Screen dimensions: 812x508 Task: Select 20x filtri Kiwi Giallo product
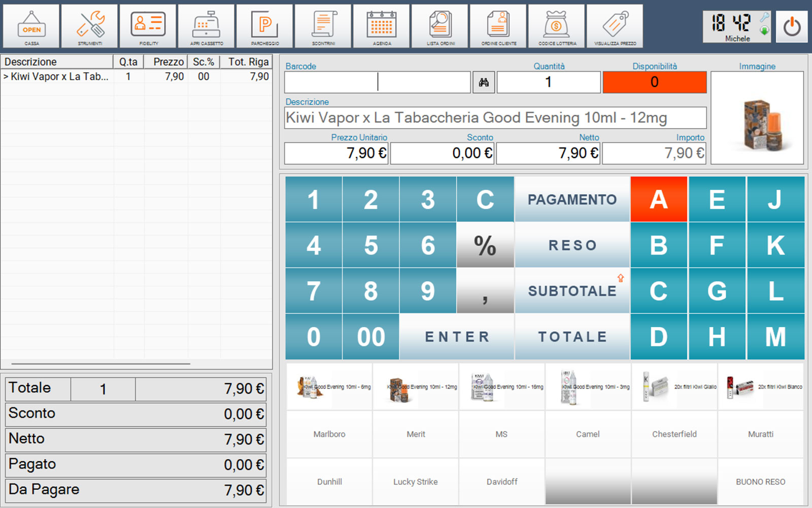(x=674, y=387)
